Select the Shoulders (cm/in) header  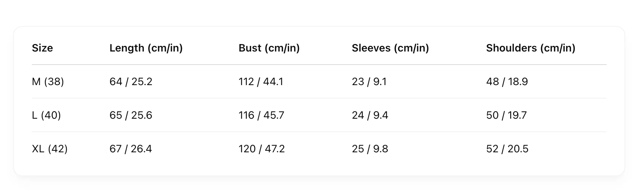(531, 48)
